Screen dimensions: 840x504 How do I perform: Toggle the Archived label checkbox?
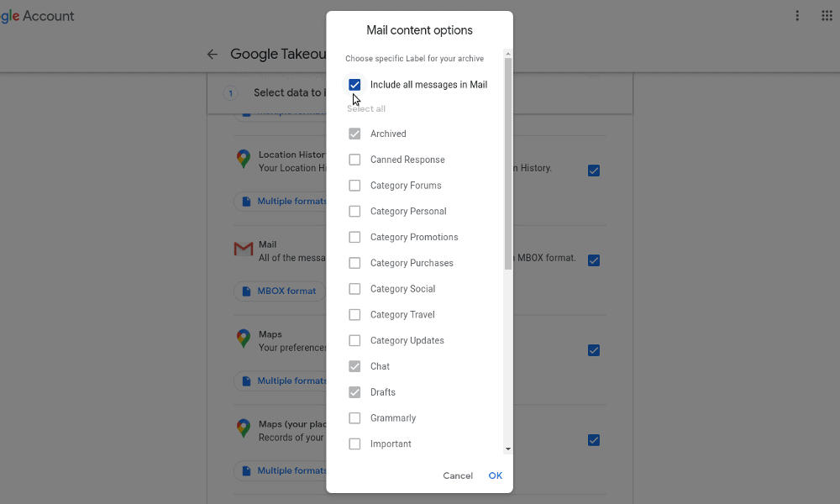(354, 134)
